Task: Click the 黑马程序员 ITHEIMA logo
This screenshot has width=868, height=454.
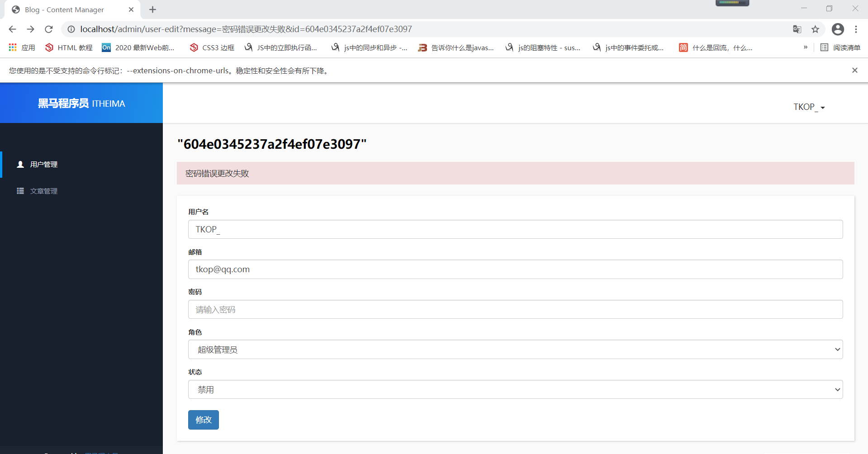Action: pos(81,103)
